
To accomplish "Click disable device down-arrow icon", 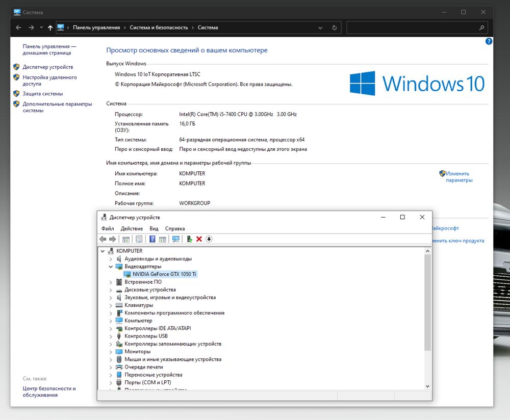I will click(x=209, y=239).
